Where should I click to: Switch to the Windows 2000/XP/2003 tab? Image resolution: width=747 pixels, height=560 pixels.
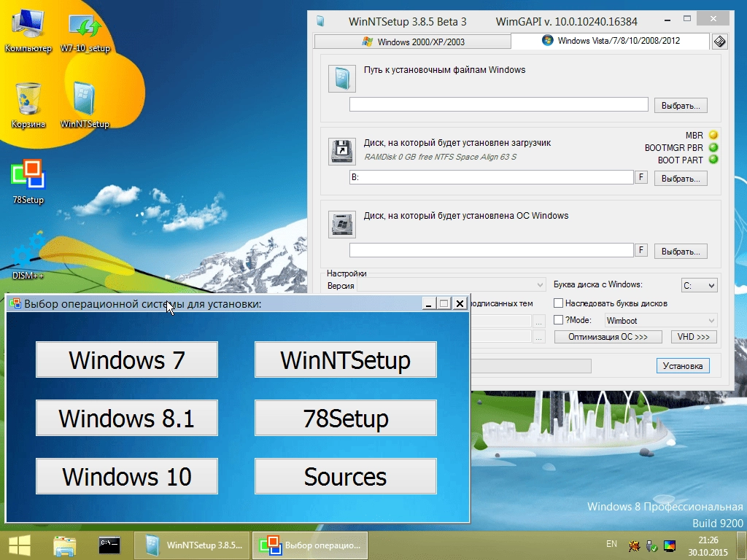tap(413, 42)
